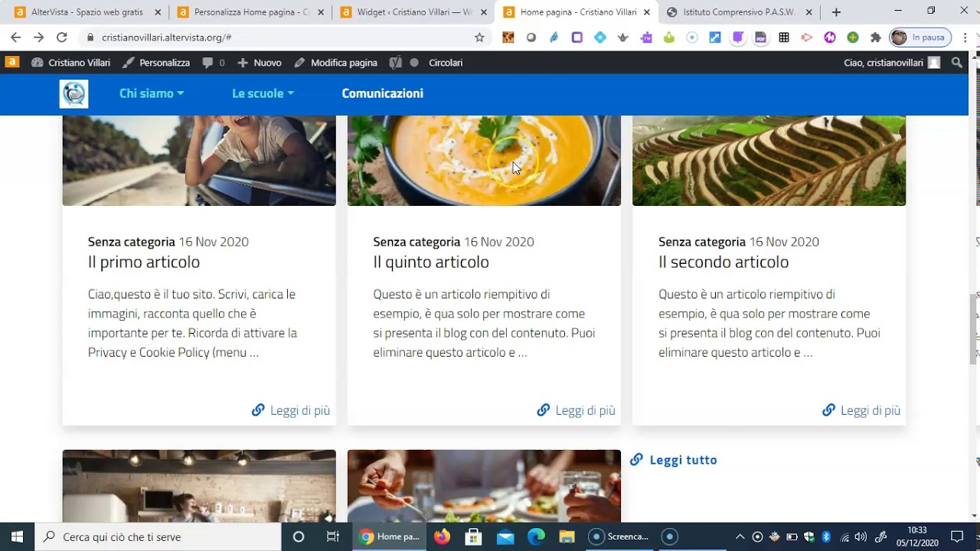Screen dimensions: 980x551
Task: Click the soup bowl image thumbnail
Action: 484,161
